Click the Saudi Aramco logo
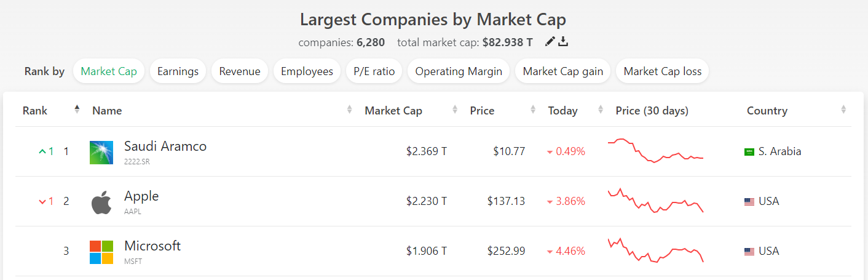The image size is (868, 280). click(x=101, y=152)
